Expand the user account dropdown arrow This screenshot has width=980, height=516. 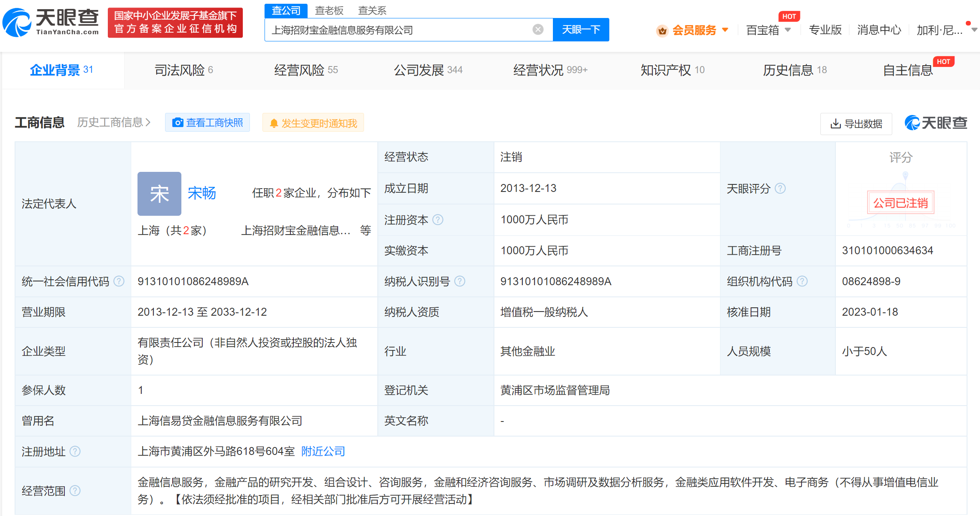[x=974, y=30]
